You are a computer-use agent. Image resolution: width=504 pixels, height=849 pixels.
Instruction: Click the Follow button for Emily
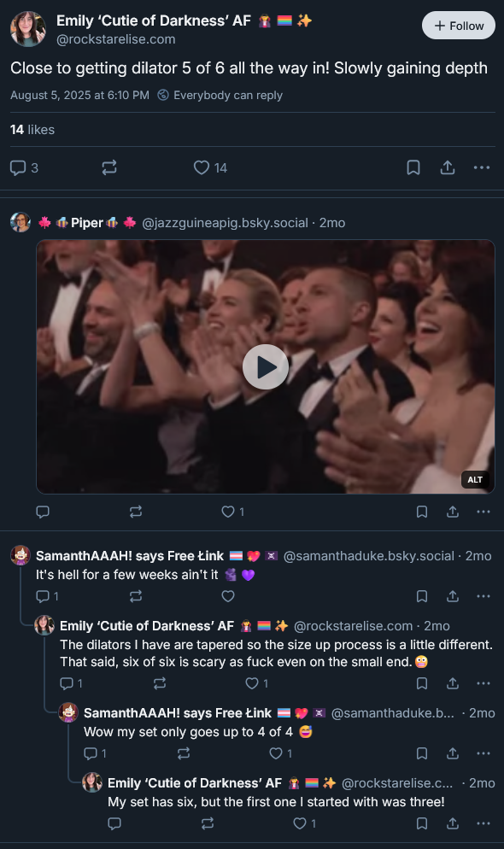(459, 26)
